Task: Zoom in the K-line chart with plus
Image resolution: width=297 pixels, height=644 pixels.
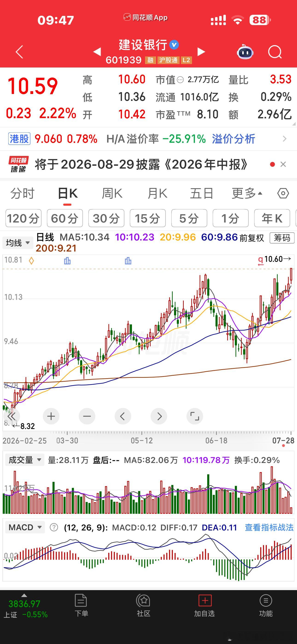Action: (x=51, y=416)
